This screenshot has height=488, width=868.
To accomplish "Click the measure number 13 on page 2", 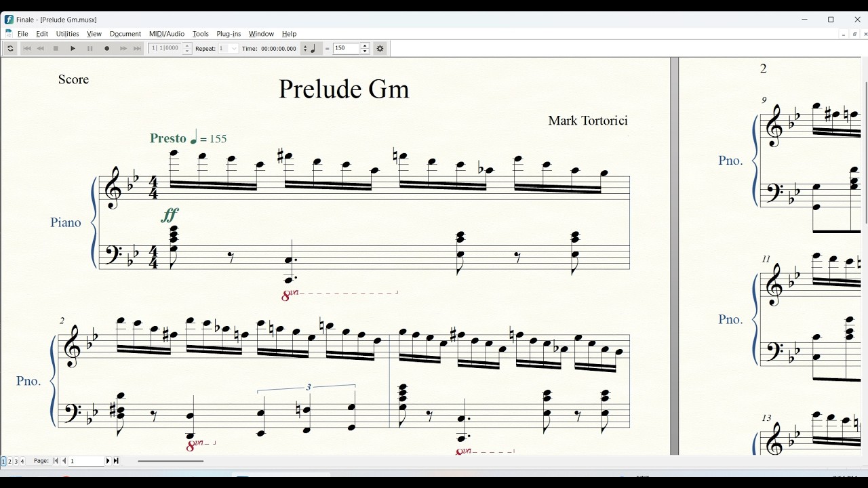I will [766, 418].
